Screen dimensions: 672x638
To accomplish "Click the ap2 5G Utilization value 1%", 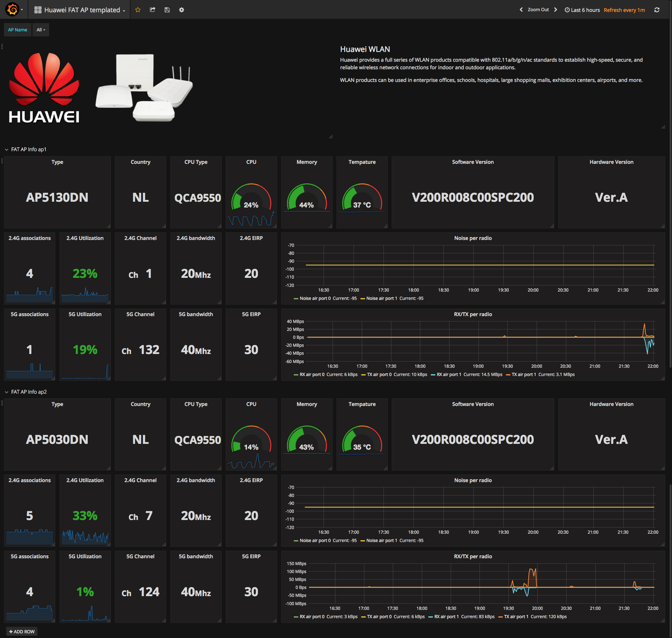I will 85,592.
